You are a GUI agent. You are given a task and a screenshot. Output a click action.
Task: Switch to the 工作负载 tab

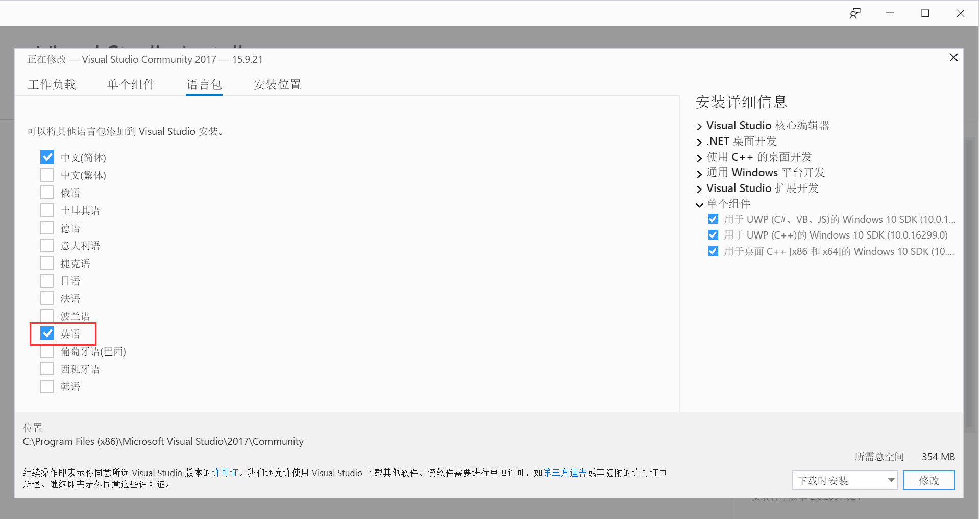click(x=52, y=84)
